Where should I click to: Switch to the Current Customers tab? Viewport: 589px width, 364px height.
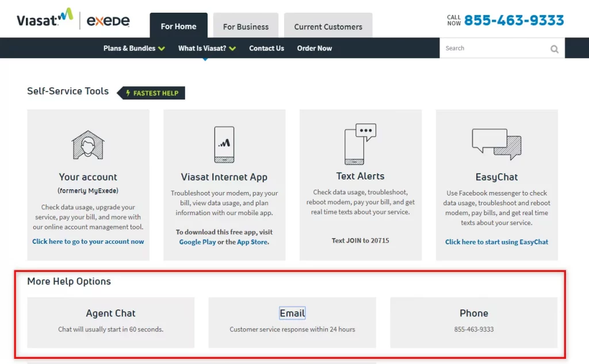(x=328, y=25)
